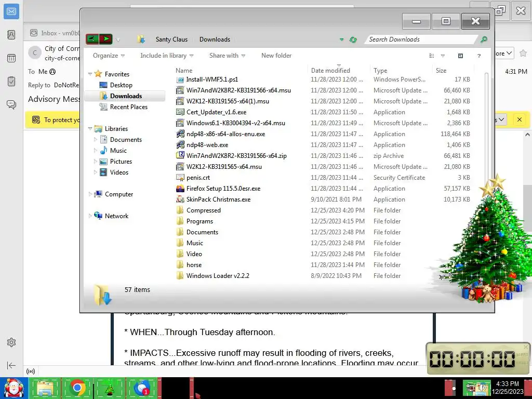Click Santy Claus in the address breadcrumb

171,39
